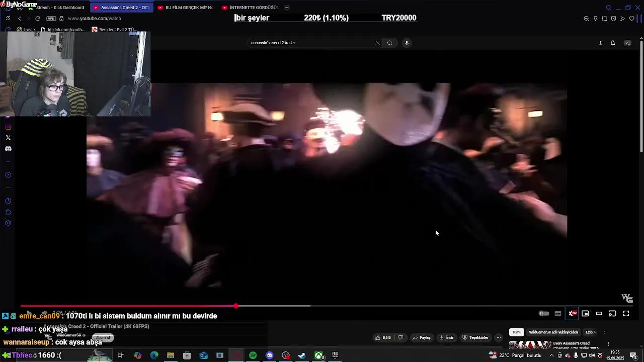
Task: Open Every Assassin's Creed Cinematic thumbnail
Action: point(530,345)
